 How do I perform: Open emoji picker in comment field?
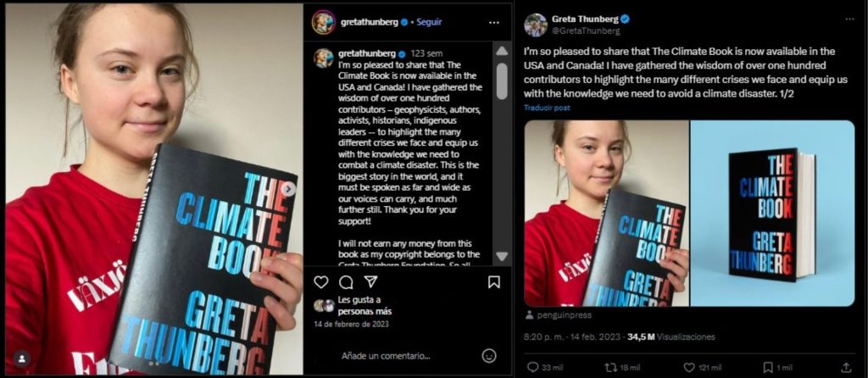[489, 355]
